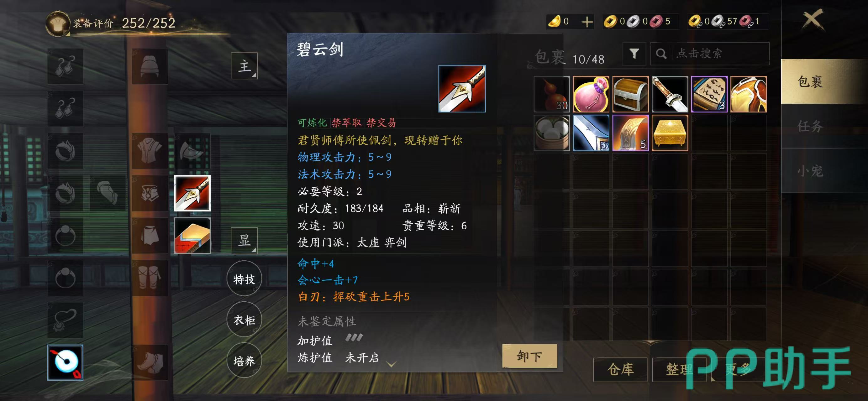
Task: Select the red gourd potion item
Action: tap(552, 94)
